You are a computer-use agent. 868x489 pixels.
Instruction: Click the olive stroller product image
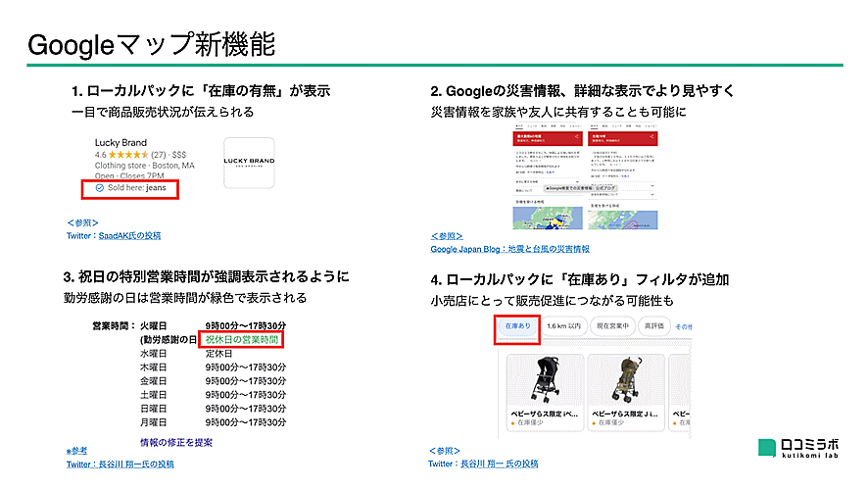(x=625, y=381)
